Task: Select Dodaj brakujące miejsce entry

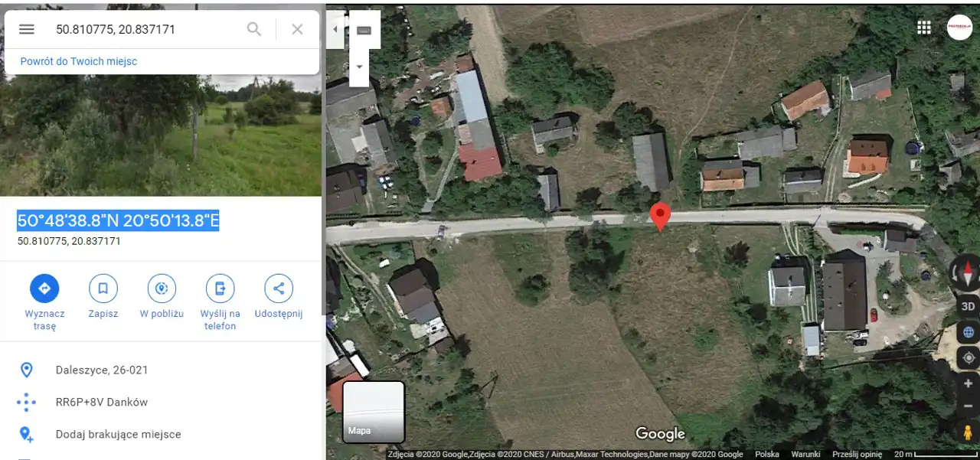Action: pyautogui.click(x=119, y=434)
